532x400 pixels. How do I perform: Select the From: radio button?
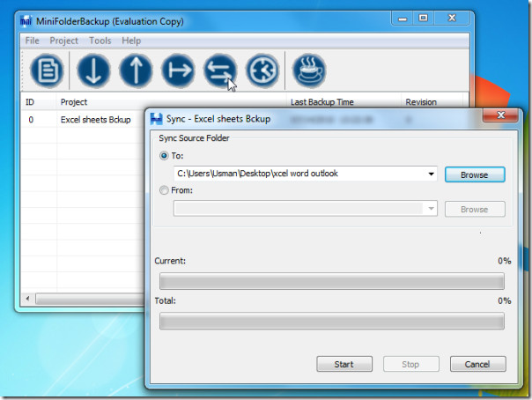[164, 190]
